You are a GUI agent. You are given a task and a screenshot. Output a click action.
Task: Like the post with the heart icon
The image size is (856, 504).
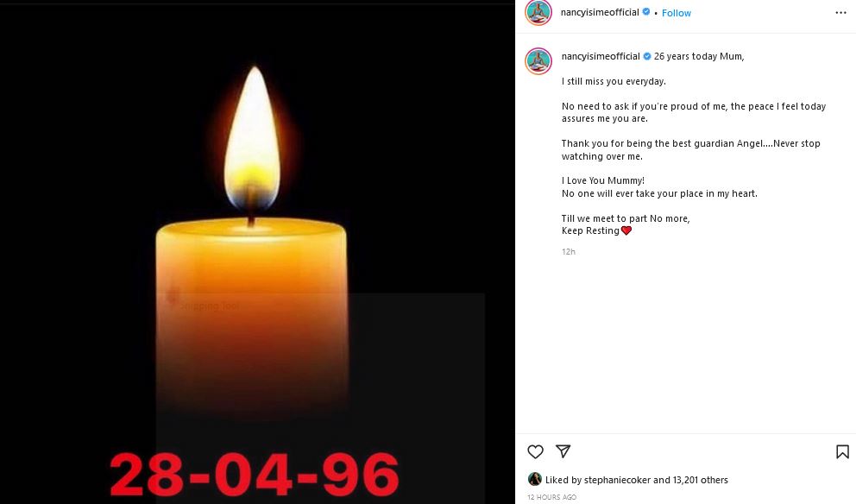pos(535,451)
